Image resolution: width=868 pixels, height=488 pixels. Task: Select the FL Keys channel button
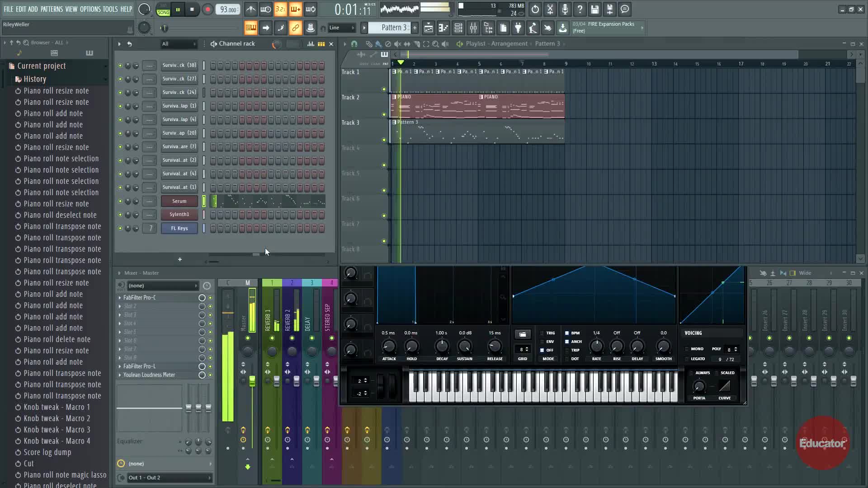point(179,228)
